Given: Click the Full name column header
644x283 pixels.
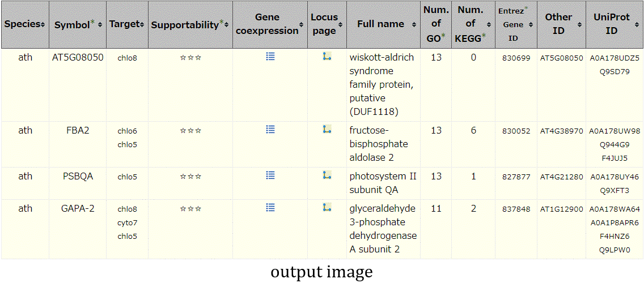Looking at the screenshot, I should point(383,24).
